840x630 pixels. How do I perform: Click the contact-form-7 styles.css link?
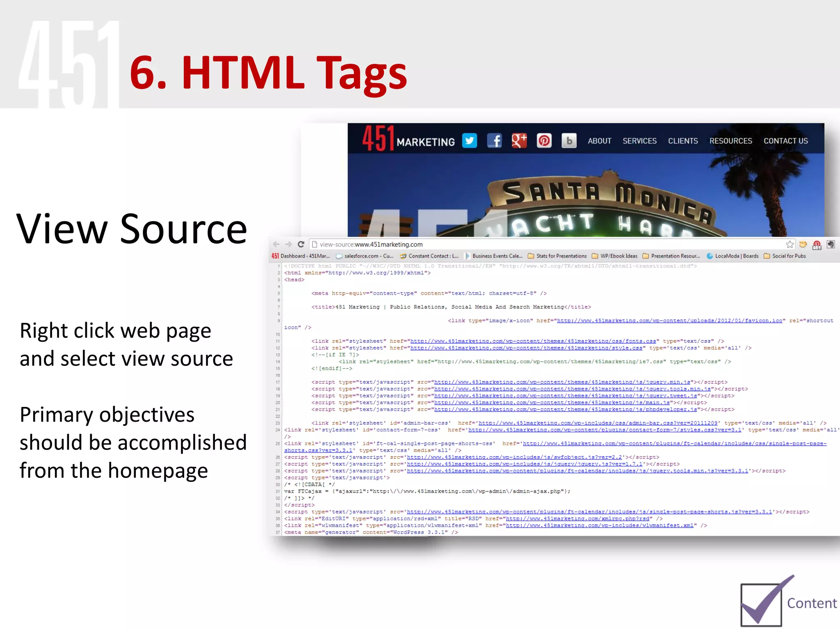coord(605,430)
